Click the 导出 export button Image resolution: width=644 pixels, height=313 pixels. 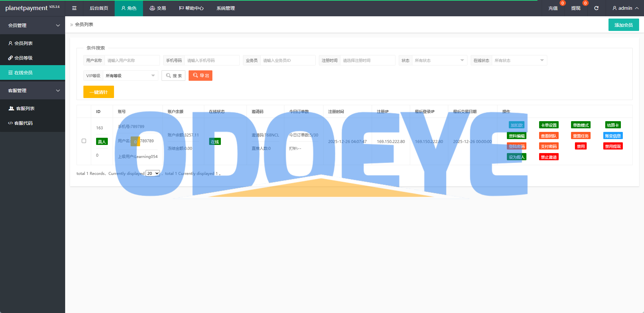[200, 76]
